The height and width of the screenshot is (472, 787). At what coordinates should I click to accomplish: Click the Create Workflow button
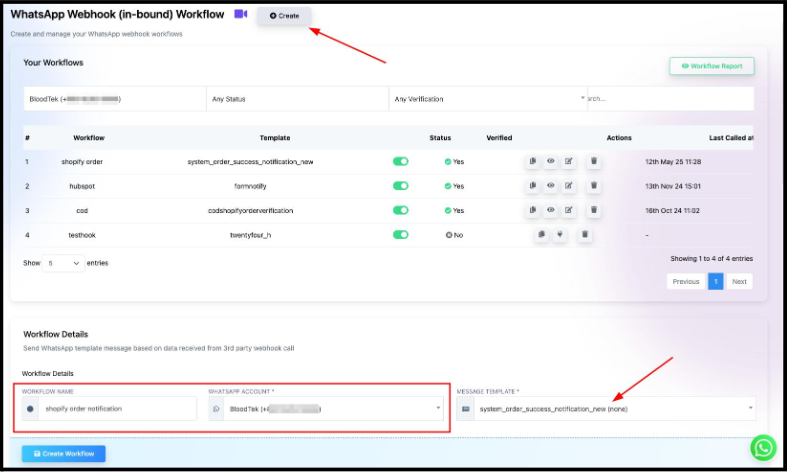(63, 454)
